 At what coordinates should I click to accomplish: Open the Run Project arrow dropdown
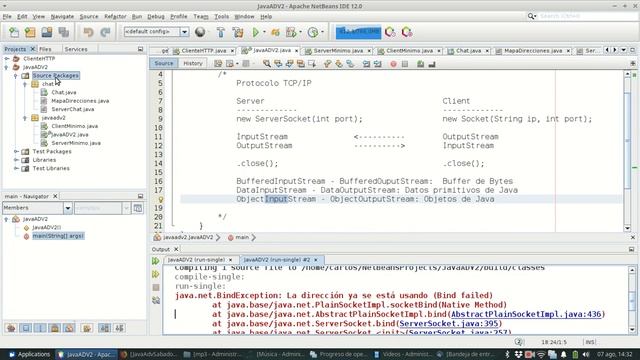click(x=264, y=32)
